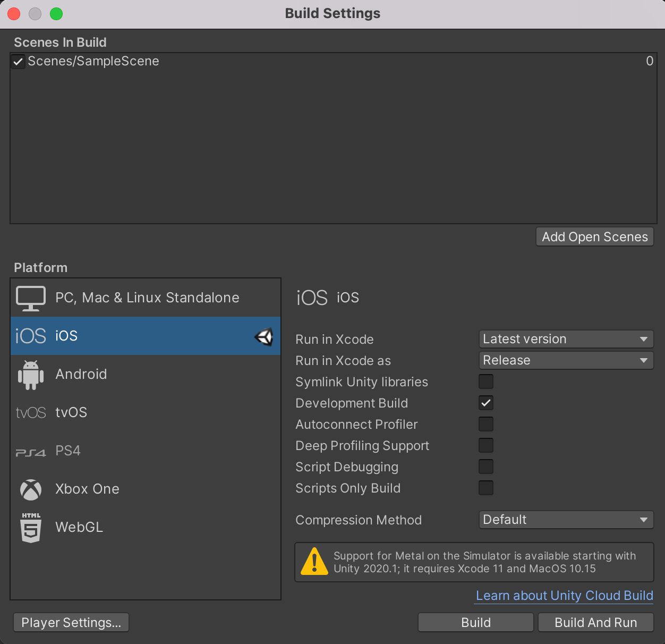This screenshot has width=665, height=644.
Task: Toggle the Scenes/SampleScene checkbox
Action: [x=18, y=62]
